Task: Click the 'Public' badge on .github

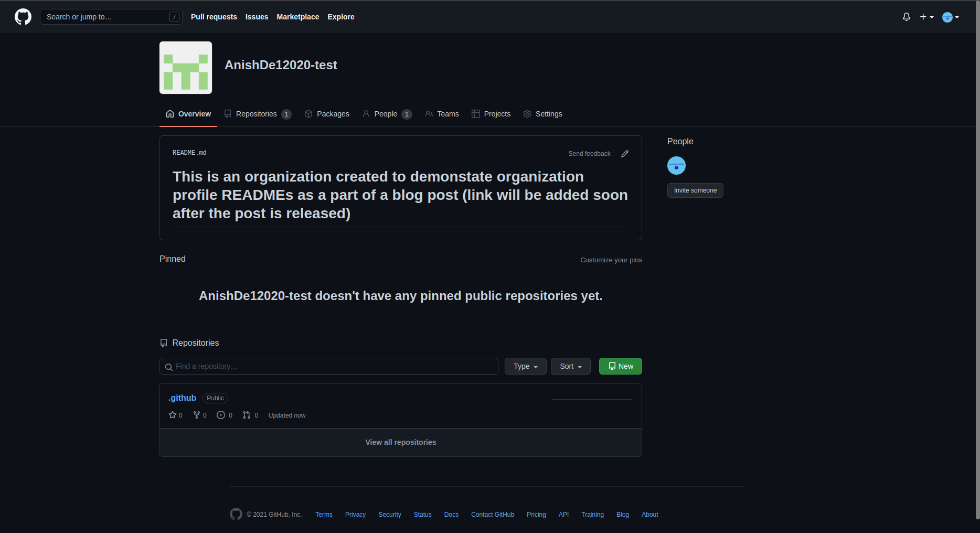Action: click(215, 398)
